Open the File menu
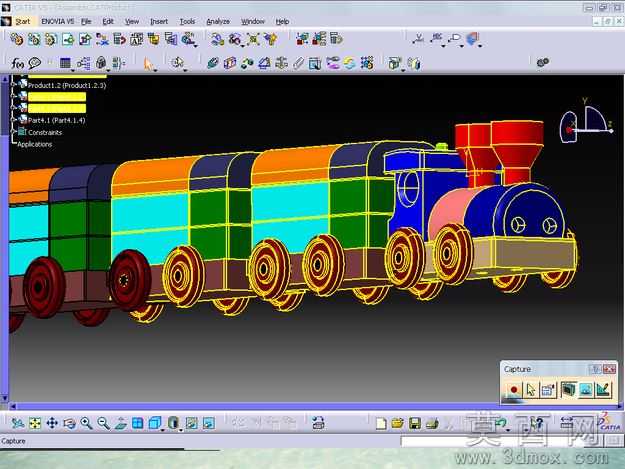This screenshot has height=469, width=625. [x=86, y=22]
